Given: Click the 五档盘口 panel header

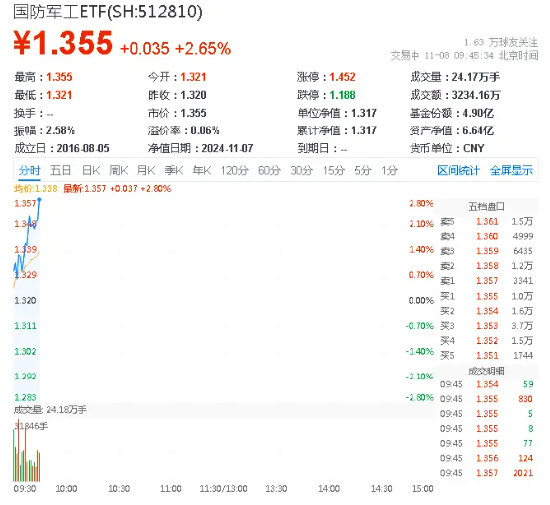Looking at the screenshot, I should (487, 207).
